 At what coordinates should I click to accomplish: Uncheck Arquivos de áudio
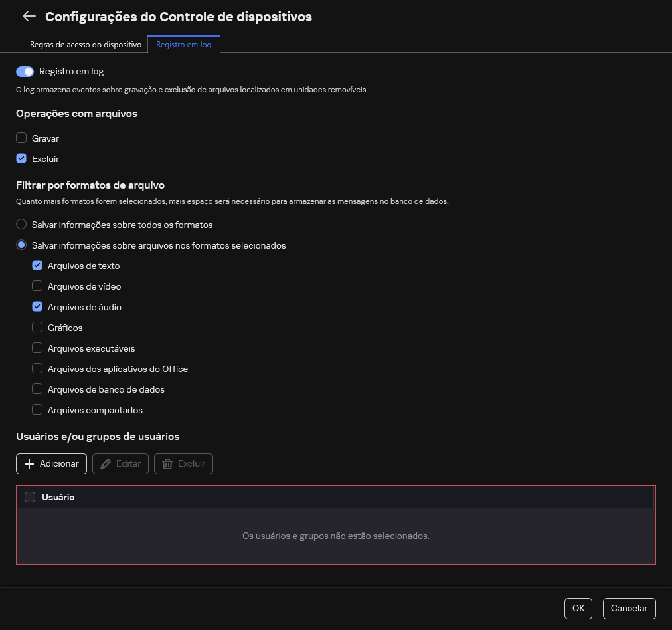pos(37,306)
